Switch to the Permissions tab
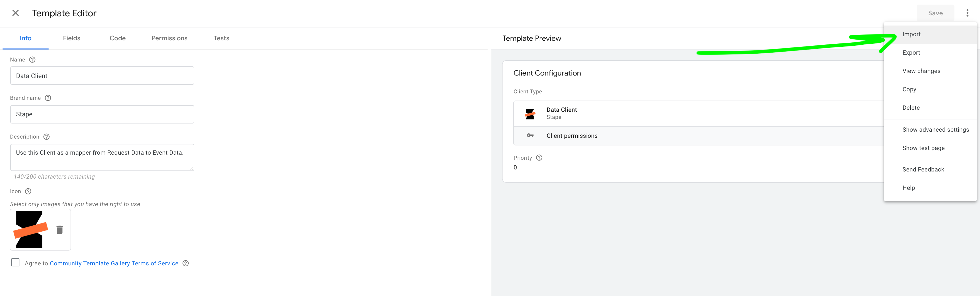This screenshot has height=296, width=980. pos(169,38)
